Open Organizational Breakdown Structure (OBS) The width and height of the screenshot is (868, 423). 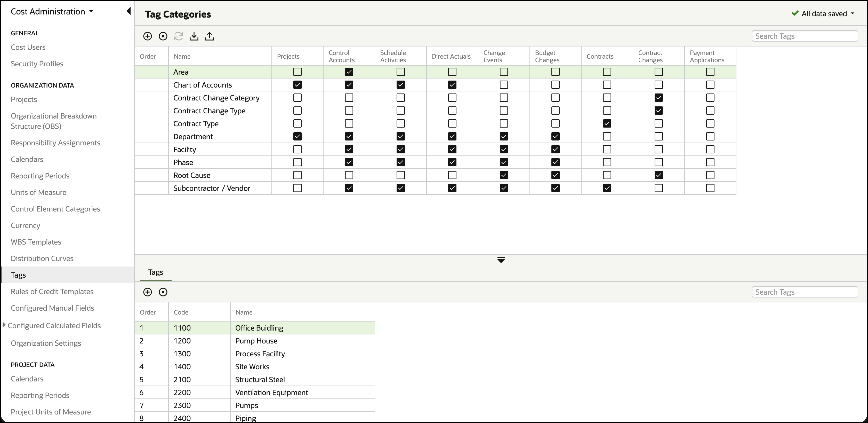54,121
